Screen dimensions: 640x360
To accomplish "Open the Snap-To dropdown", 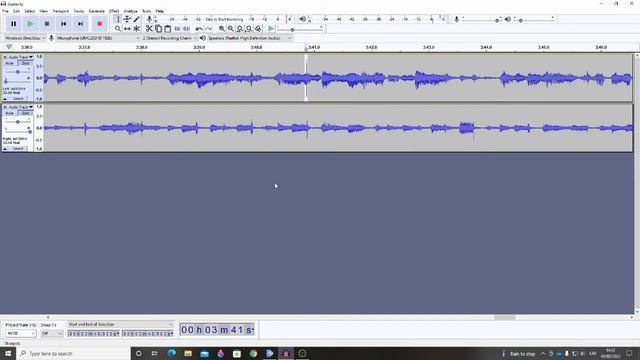I will (x=52, y=333).
